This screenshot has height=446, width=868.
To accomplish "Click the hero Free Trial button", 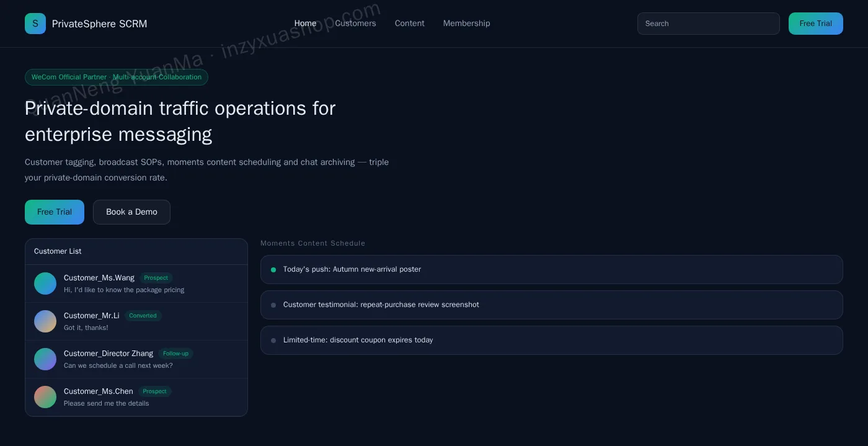I will [x=55, y=212].
